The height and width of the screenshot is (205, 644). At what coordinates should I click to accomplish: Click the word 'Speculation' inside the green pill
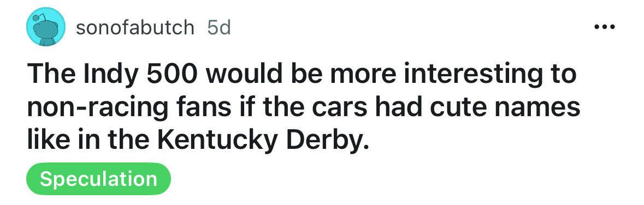(98, 179)
